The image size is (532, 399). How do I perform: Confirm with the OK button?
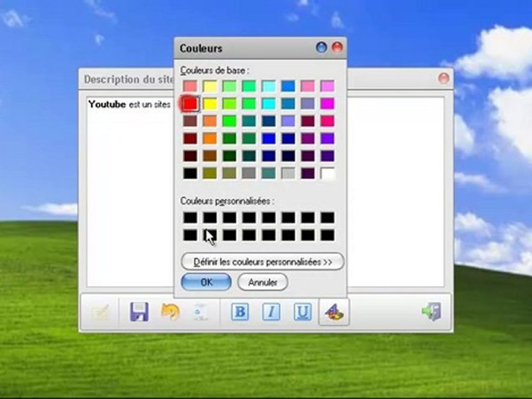[206, 282]
